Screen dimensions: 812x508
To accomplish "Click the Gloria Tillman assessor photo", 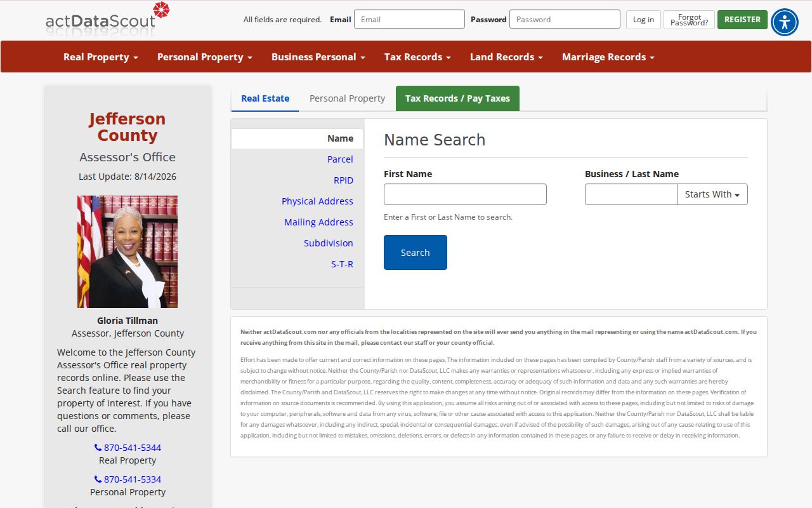I will pyautogui.click(x=128, y=251).
